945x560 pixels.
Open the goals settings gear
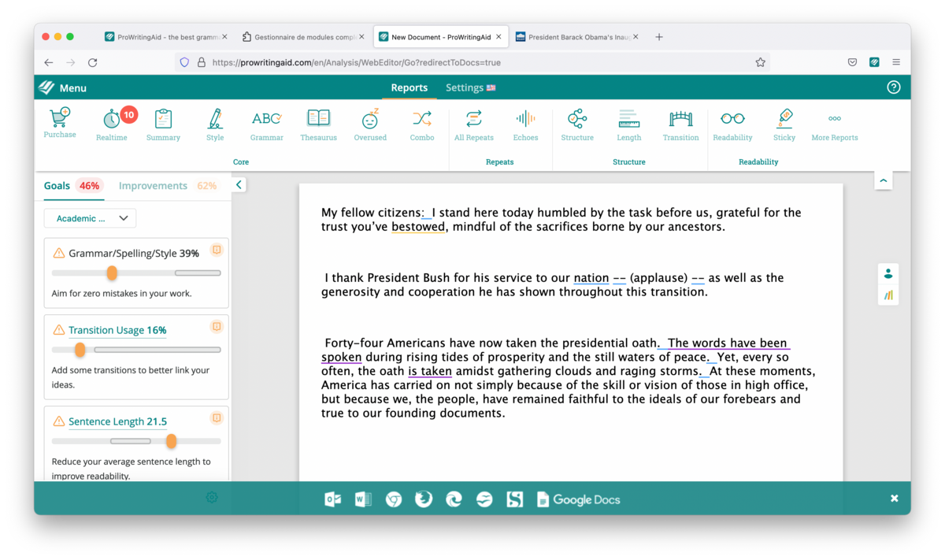pyautogui.click(x=211, y=498)
